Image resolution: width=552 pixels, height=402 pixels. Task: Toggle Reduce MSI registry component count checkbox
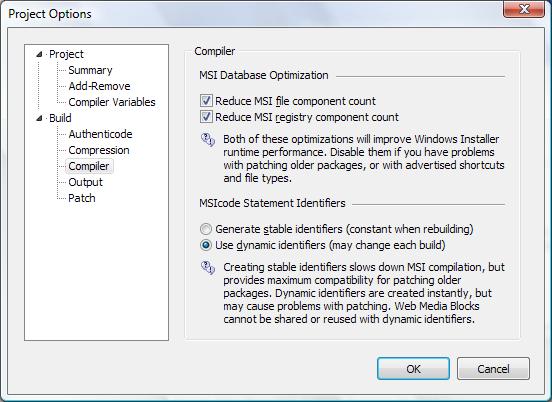[x=206, y=117]
